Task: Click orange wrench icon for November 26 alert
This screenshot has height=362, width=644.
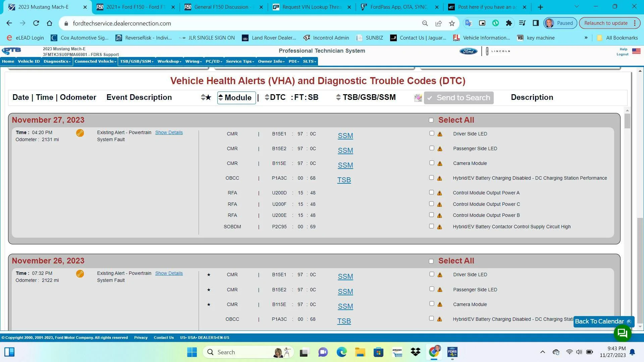Action: pos(80,274)
